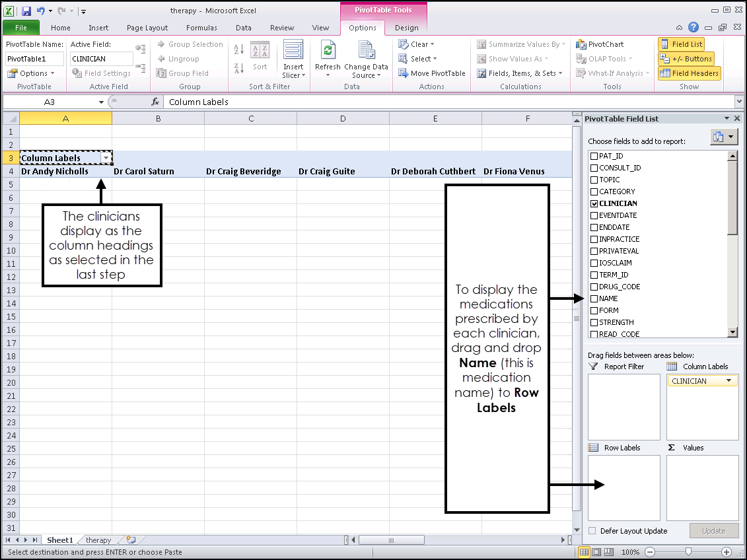
Task: Click the Save icon in quick access toolbar
Action: point(26,11)
